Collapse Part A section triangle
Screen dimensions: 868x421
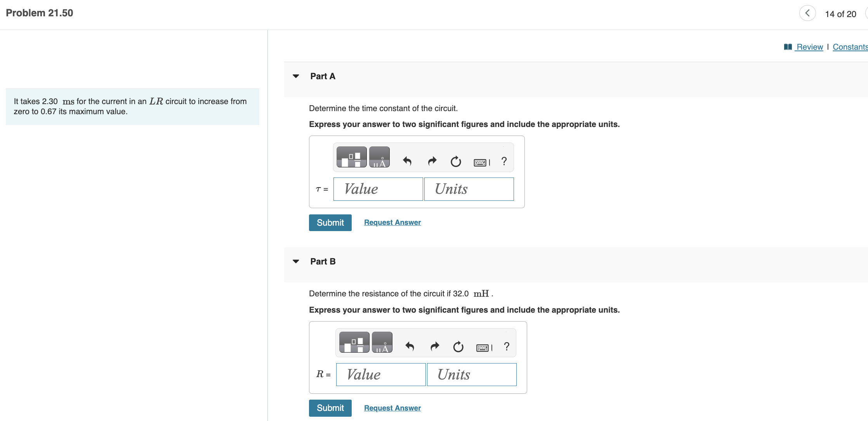pos(296,76)
